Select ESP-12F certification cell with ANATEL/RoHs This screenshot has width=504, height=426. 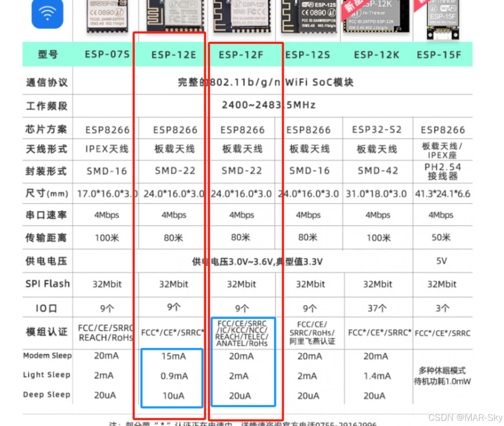[x=242, y=333]
